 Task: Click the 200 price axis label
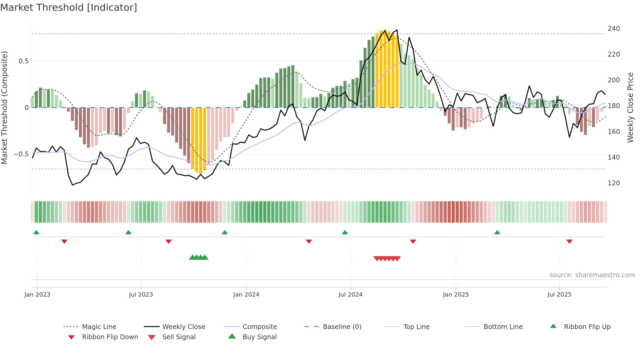tap(614, 80)
